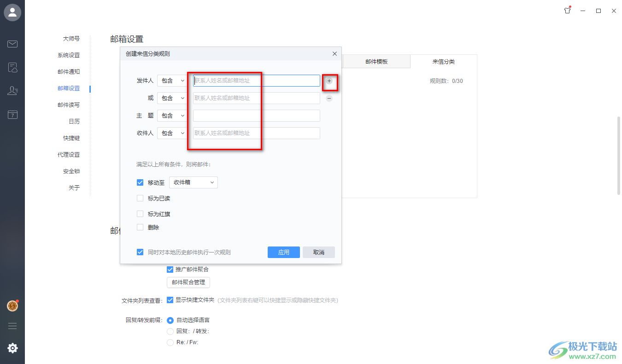The height and width of the screenshot is (364, 622).
Task: Select the Re: / Fw: radio option
Action: 170,342
